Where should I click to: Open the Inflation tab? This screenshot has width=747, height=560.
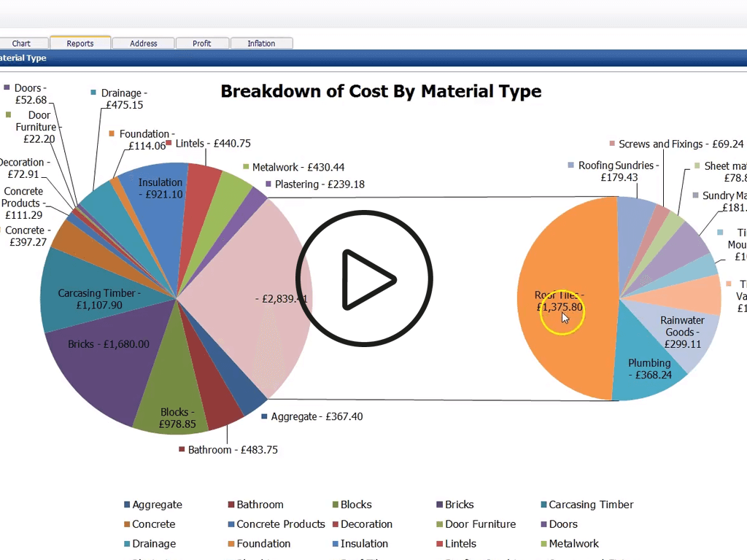point(262,43)
